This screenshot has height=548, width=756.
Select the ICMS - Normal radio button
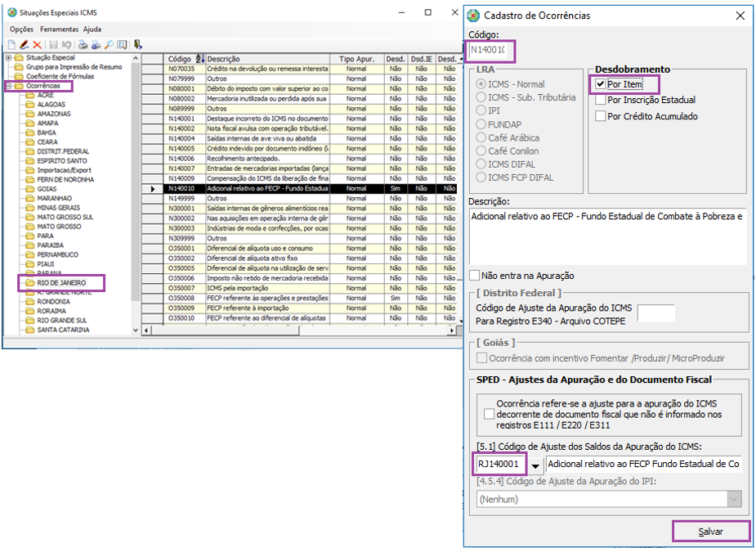[481, 84]
